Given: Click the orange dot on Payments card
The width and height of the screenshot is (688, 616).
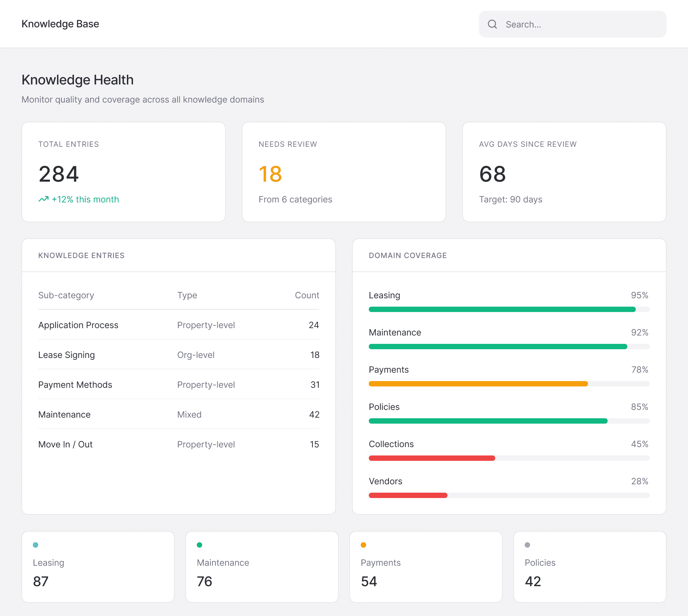Looking at the screenshot, I should [364, 545].
